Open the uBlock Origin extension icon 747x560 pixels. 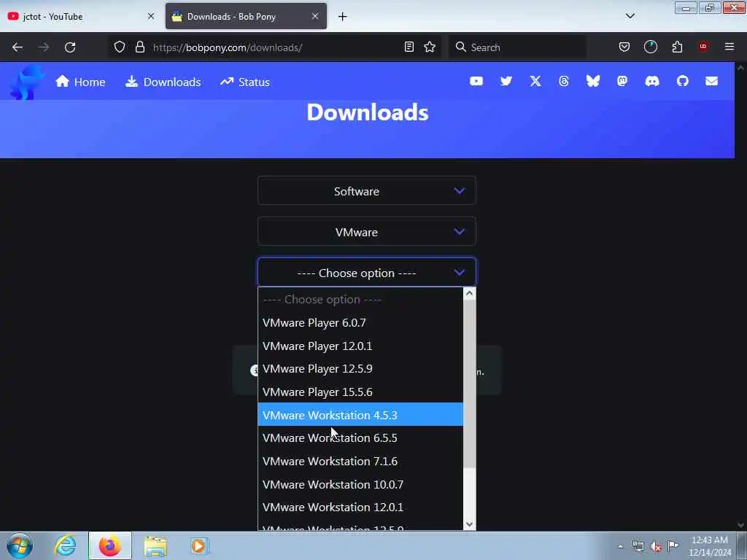tap(703, 47)
